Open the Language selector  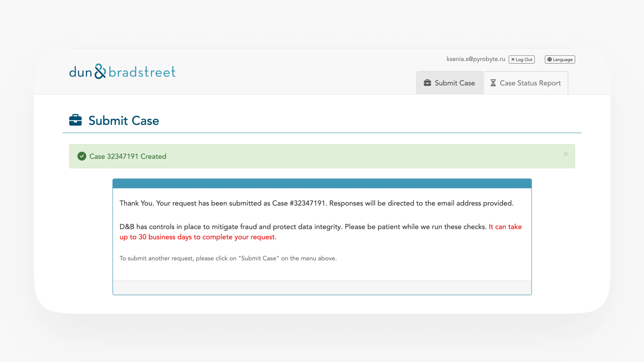(560, 59)
